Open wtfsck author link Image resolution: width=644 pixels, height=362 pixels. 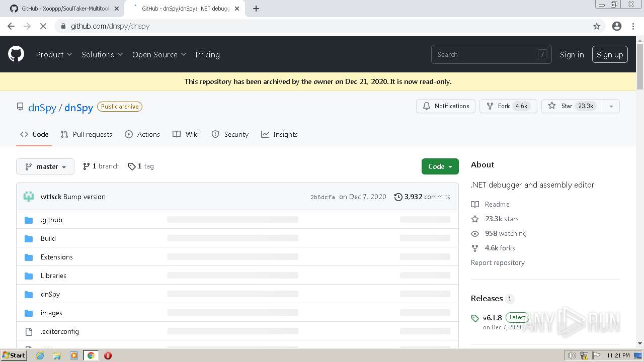click(51, 197)
